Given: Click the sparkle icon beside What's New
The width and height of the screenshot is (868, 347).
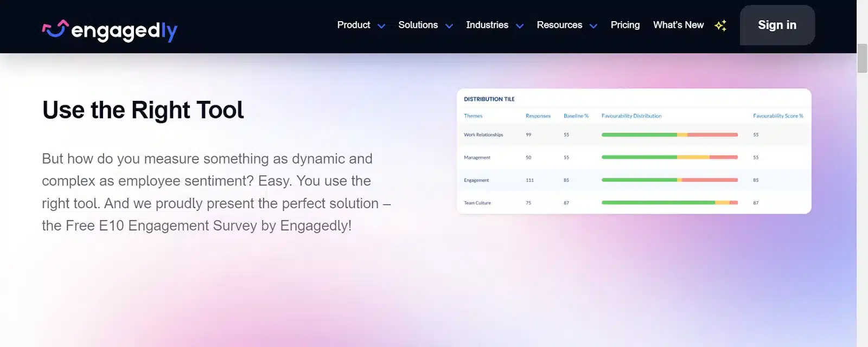Looking at the screenshot, I should tap(720, 25).
